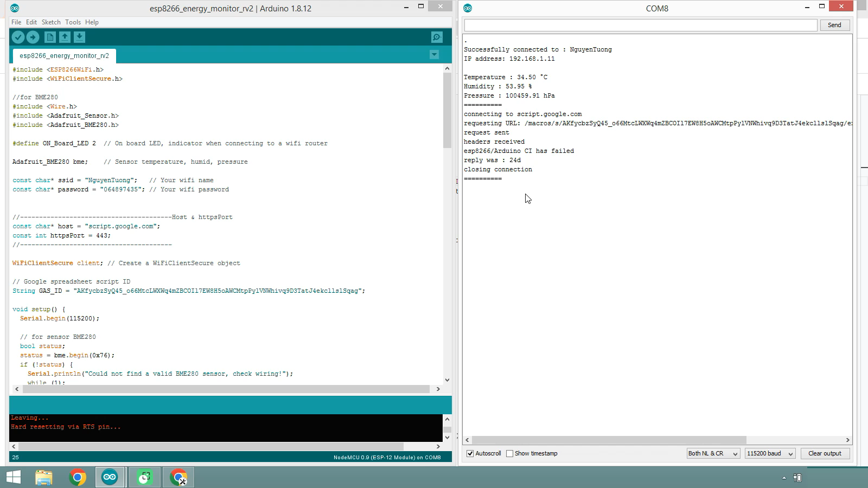The image size is (868, 488).
Task: Click the 'WiFiClientSecure client;' code line
Action: (x=126, y=263)
